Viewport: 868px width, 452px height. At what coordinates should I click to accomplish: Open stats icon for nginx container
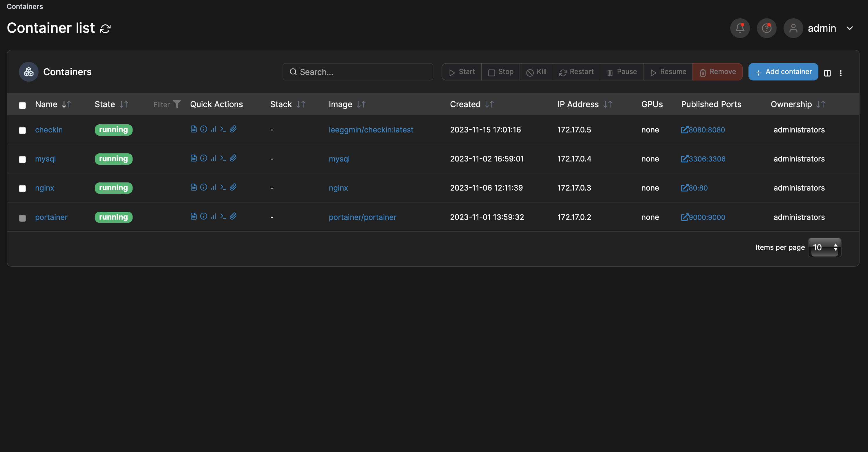(213, 187)
